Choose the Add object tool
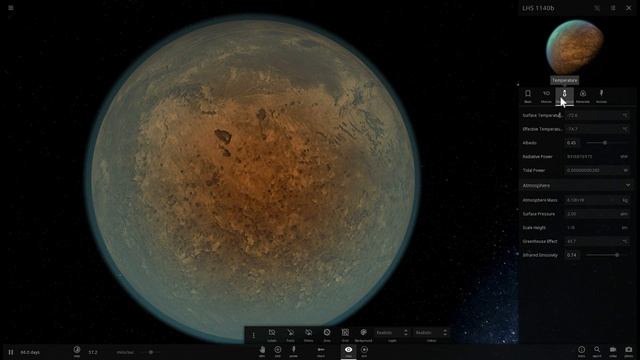Image resolution: width=640 pixels, height=360 pixels. (278, 351)
